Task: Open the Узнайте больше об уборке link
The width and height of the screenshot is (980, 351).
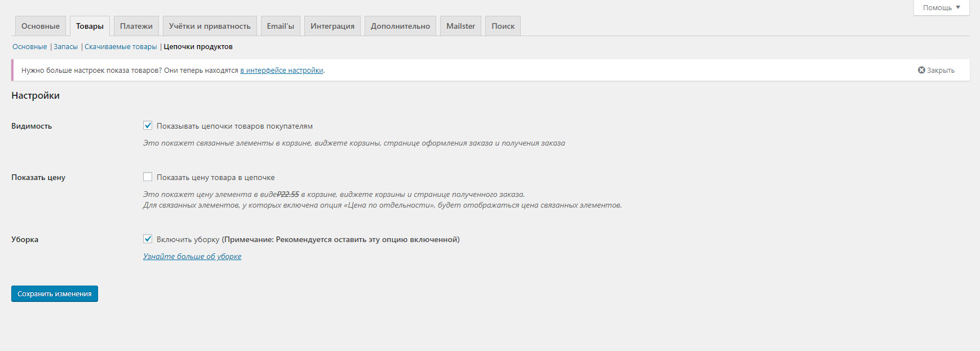Action: [x=192, y=257]
